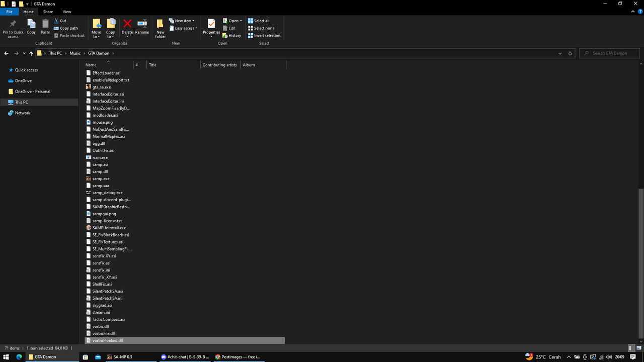This screenshot has height=362, width=644.
Task: Expand the Easy access dropdown
Action: click(183, 28)
